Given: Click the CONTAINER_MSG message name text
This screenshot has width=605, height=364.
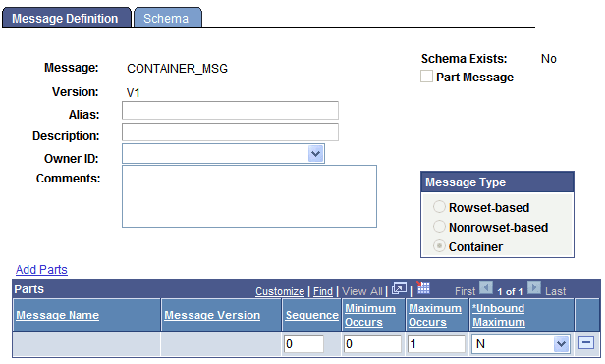Looking at the screenshot, I should point(177,69).
